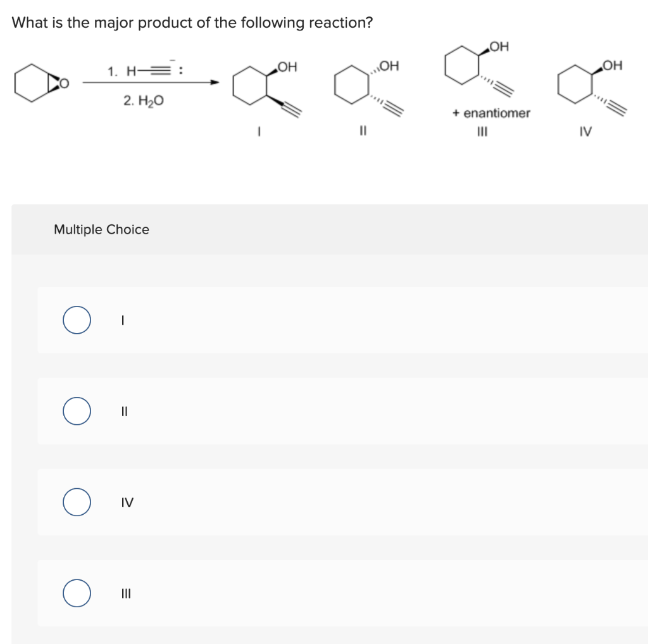The image size is (648, 644).
Task: Click the answer label IV option row
Action: pyautogui.click(x=342, y=502)
